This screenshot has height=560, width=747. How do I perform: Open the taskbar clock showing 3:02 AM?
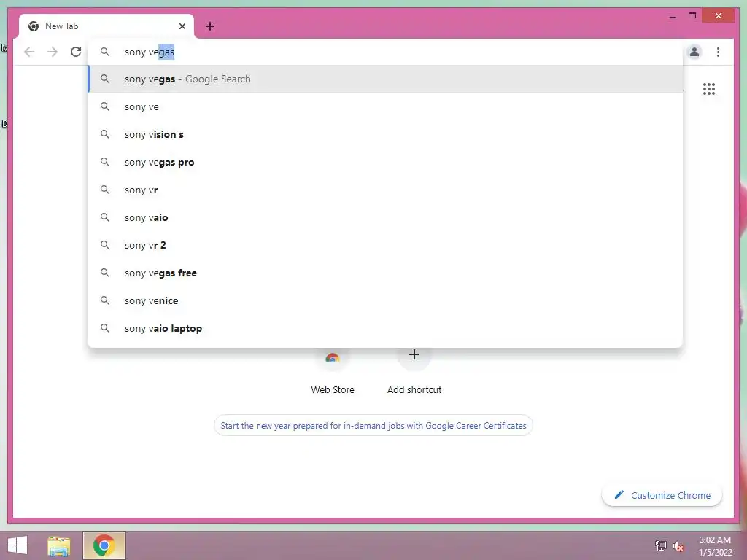(715, 546)
